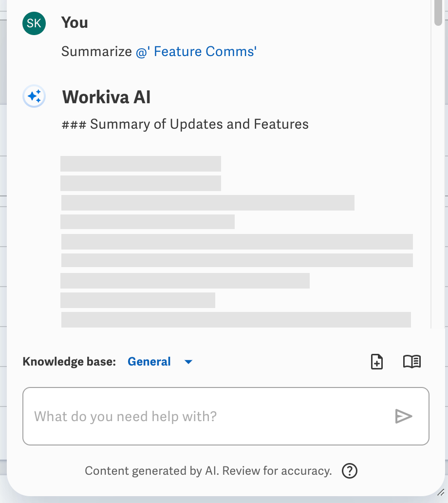Viewport: 448px width, 503px height.
Task: Click the send message arrow icon
Action: pyautogui.click(x=404, y=416)
